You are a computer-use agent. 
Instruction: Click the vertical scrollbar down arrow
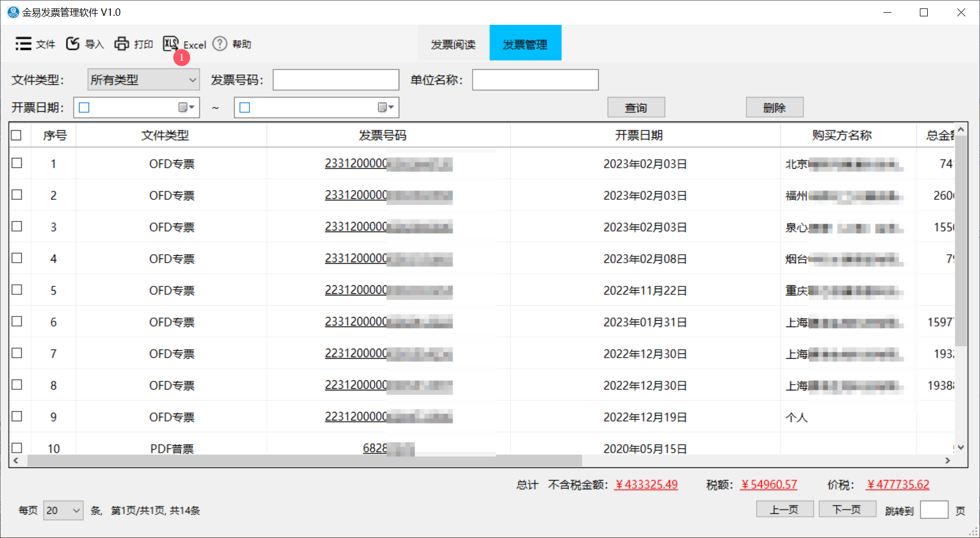click(x=961, y=447)
